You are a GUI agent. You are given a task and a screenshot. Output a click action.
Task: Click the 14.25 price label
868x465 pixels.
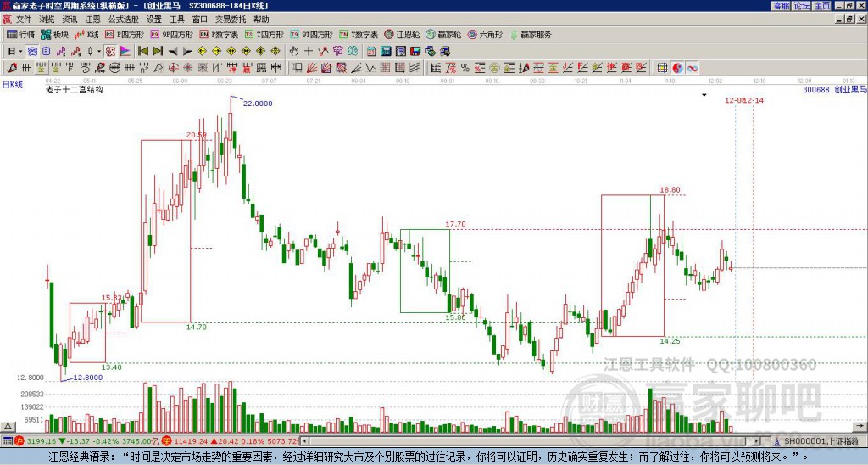pyautogui.click(x=670, y=341)
